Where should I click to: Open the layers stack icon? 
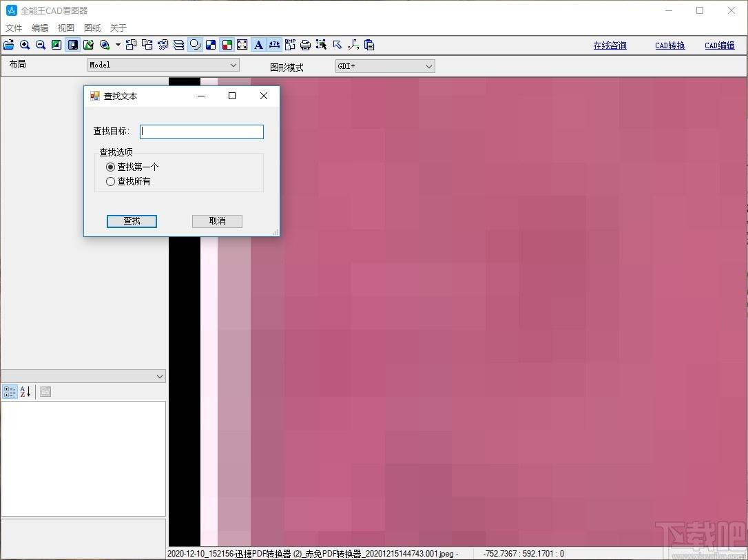coord(179,45)
